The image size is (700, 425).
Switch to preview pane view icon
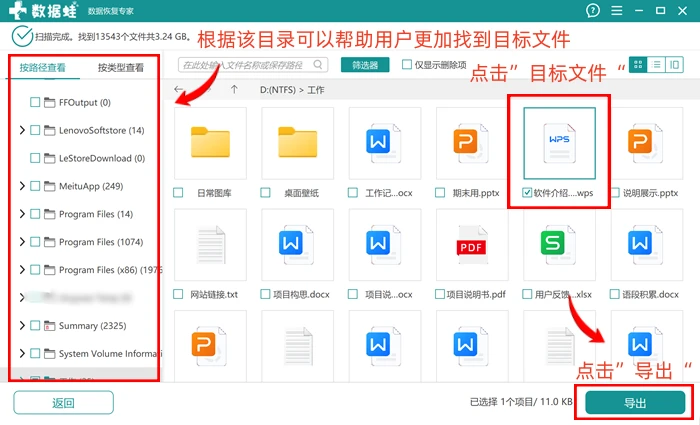point(674,65)
